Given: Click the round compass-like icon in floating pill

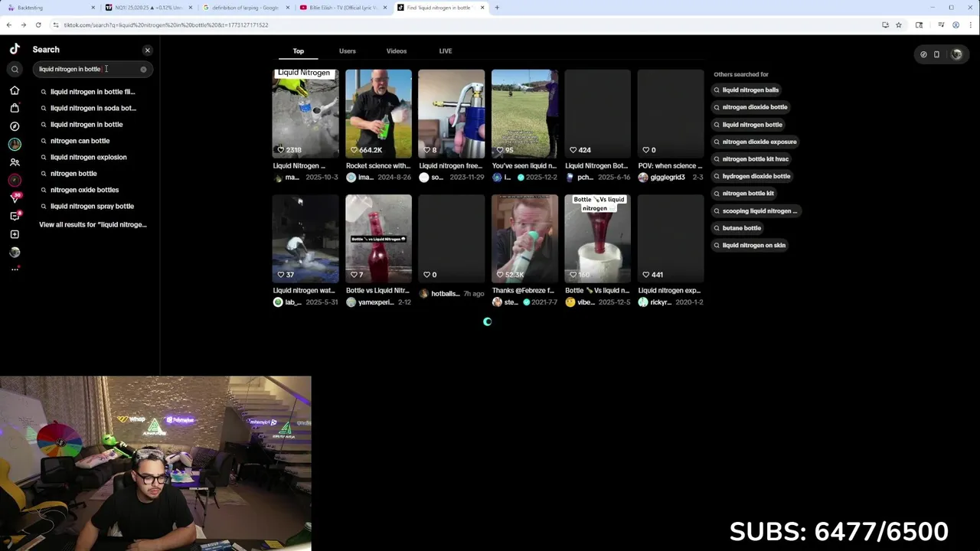Looking at the screenshot, I should click(x=923, y=54).
